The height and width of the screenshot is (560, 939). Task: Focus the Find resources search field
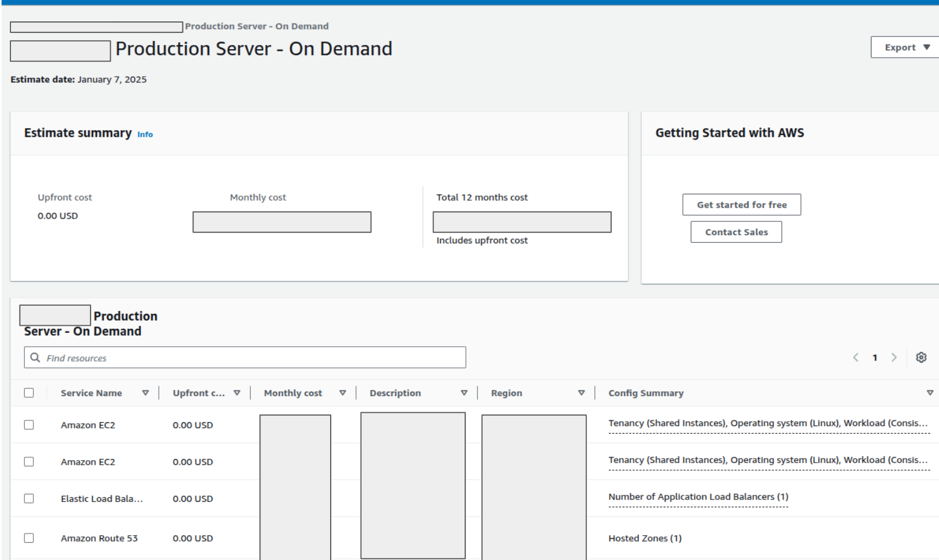(245, 358)
